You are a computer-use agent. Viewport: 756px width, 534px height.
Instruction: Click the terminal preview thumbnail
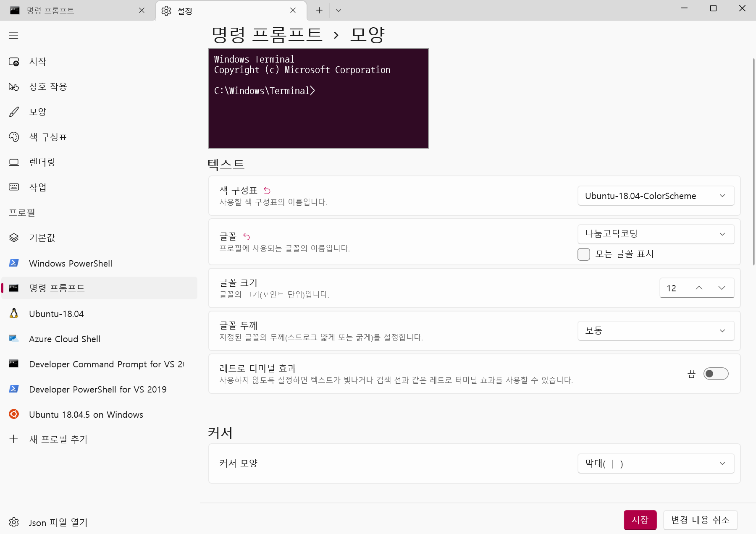pos(318,98)
